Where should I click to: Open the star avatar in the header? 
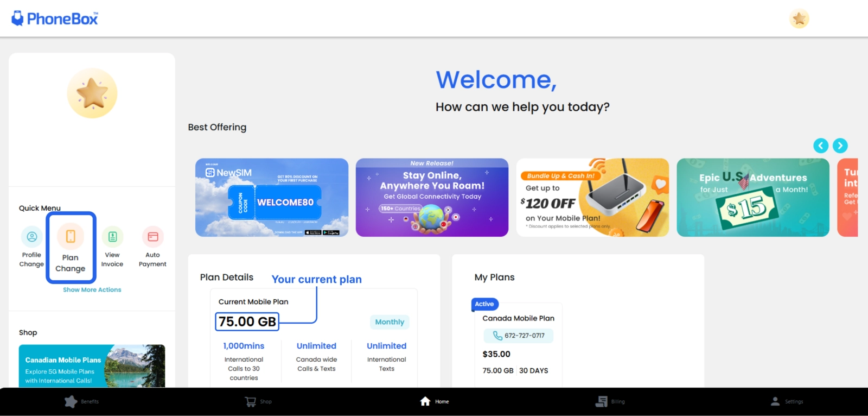click(x=799, y=19)
